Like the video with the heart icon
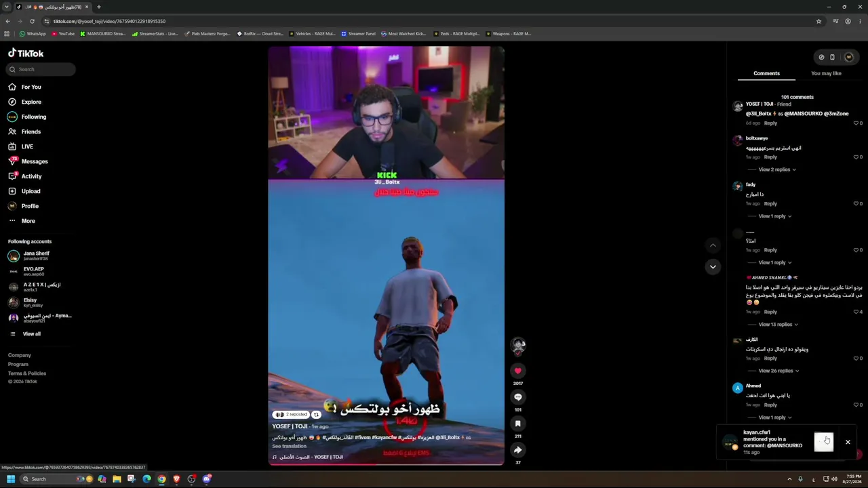The height and width of the screenshot is (488, 868). [x=517, y=371]
